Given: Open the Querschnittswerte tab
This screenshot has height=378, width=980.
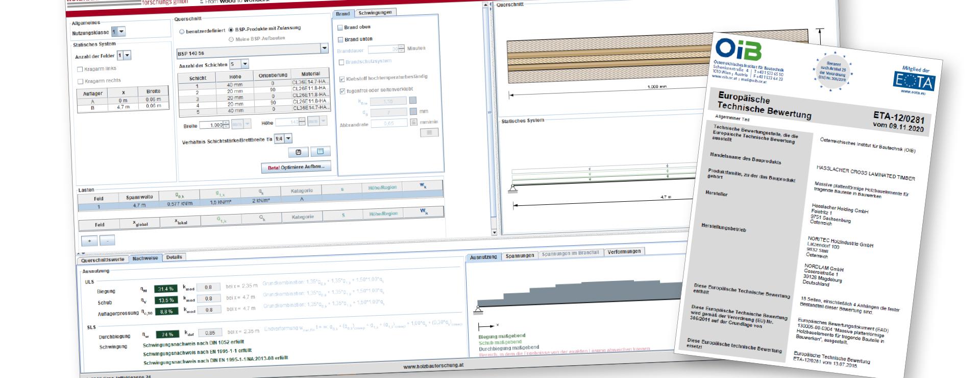Looking at the screenshot, I should pos(103,259).
